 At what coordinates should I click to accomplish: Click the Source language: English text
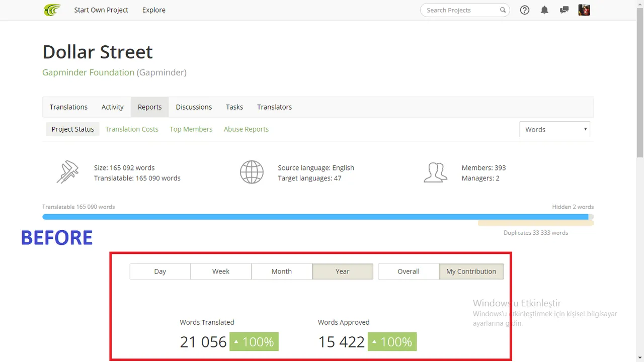(x=316, y=168)
